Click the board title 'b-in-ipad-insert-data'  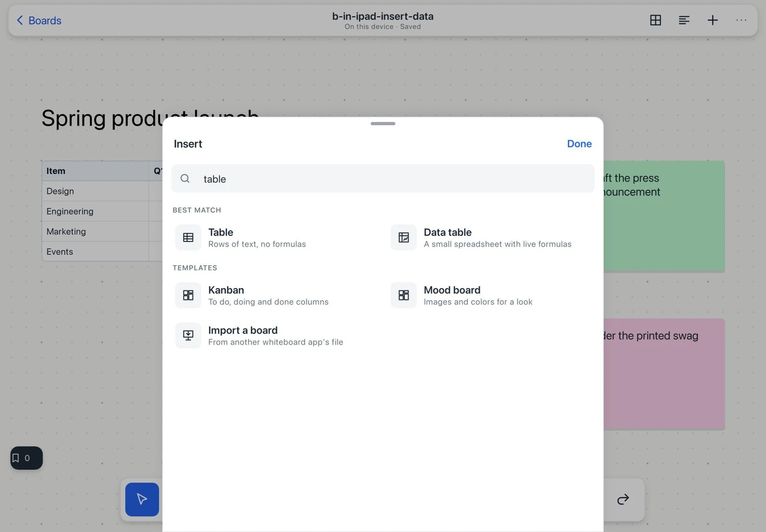[x=383, y=16]
